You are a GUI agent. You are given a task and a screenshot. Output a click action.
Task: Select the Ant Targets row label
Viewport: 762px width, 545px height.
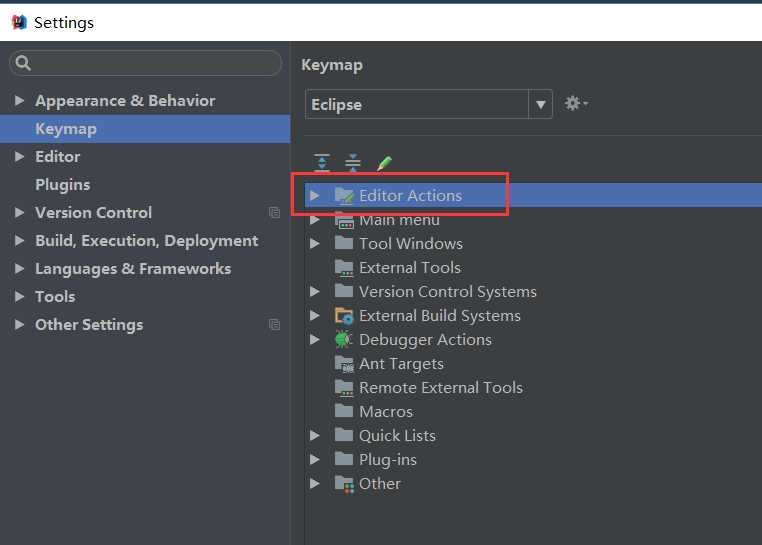(401, 364)
